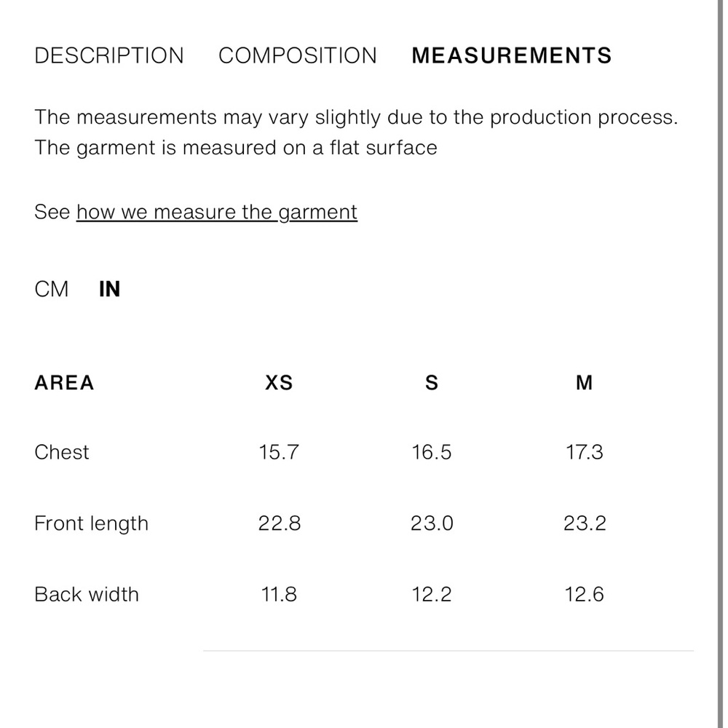Screen dimensions: 728x728
Task: Select the Chest row label
Action: (x=62, y=452)
